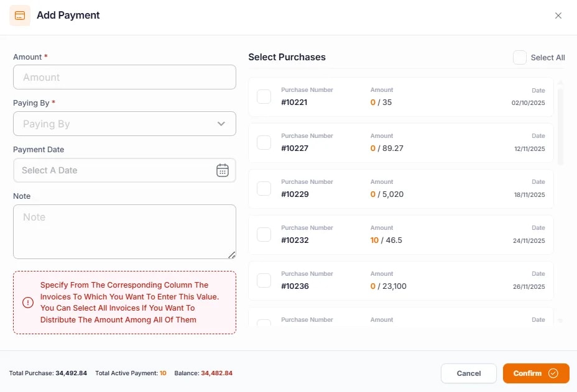Click the Cancel button

[468, 373]
